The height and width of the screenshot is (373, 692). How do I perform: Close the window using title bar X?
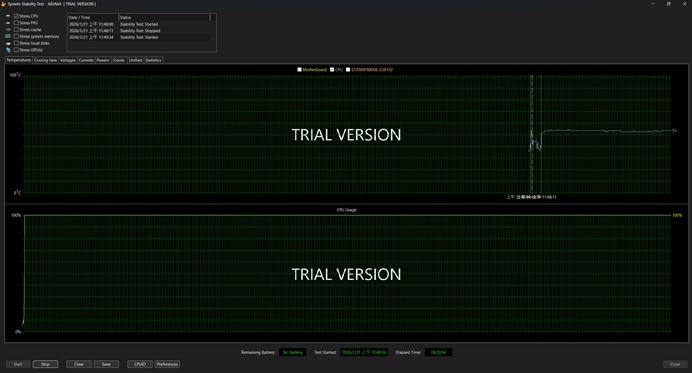pos(684,4)
